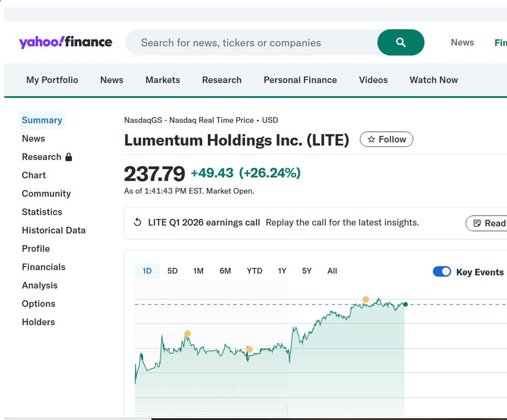Click the star icon in Follow button
The height and width of the screenshot is (420, 507).
pyautogui.click(x=372, y=139)
